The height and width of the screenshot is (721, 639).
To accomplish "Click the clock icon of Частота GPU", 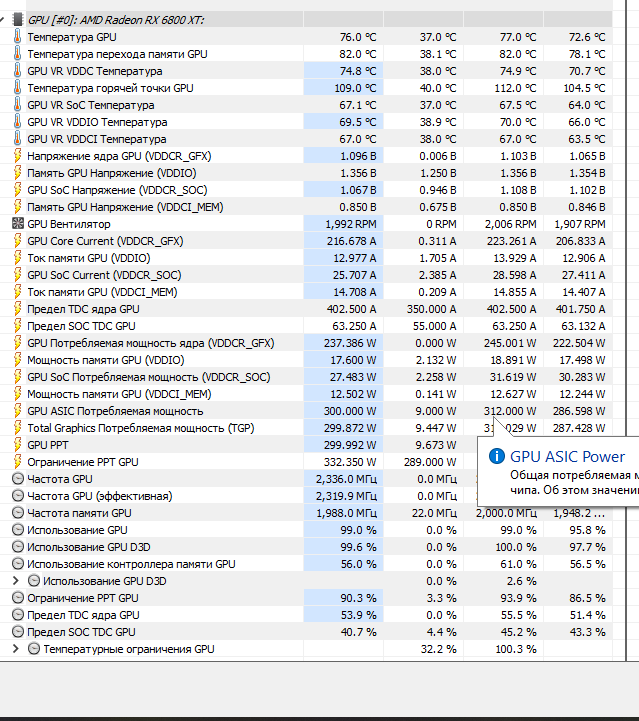I will point(17,479).
